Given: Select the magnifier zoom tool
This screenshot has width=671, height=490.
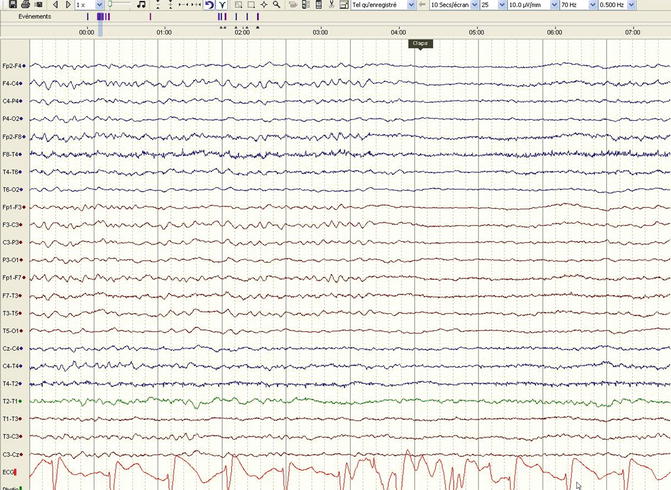Looking at the screenshot, I should pyautogui.click(x=277, y=5).
